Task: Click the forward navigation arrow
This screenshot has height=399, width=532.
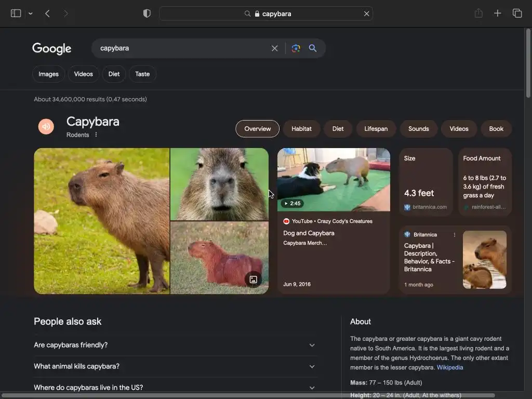Action: [66, 14]
